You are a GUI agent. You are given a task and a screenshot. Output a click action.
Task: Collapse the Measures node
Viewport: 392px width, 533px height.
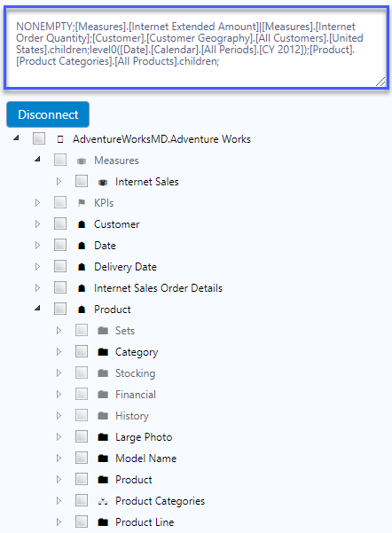tap(37, 159)
